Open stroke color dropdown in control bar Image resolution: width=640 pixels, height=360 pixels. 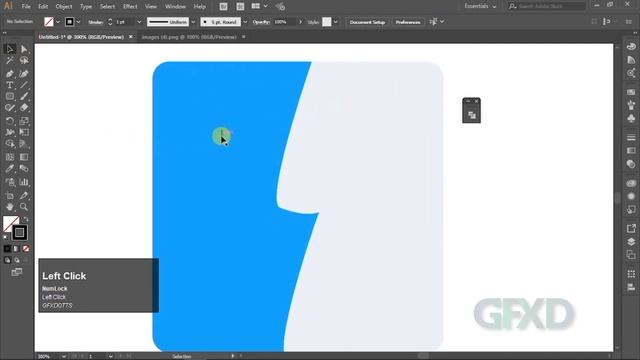click(x=78, y=22)
